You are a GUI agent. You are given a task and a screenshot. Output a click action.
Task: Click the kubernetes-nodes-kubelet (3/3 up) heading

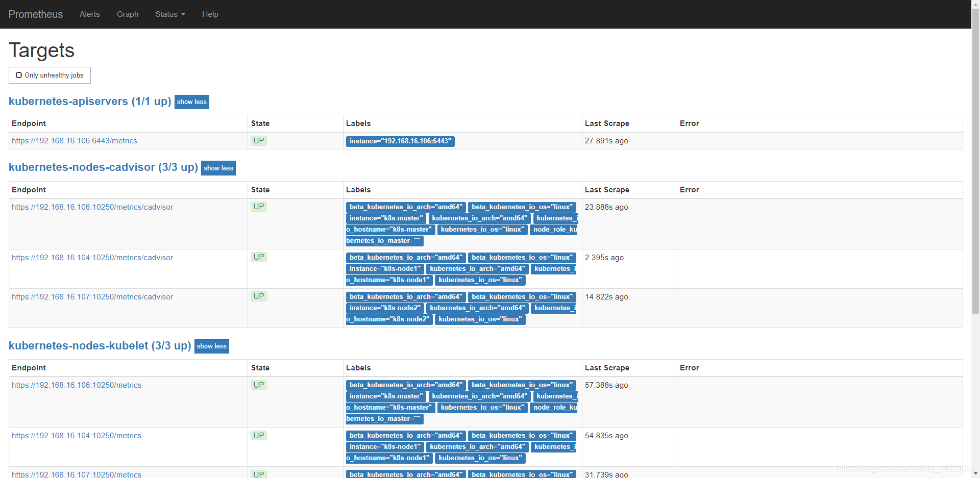click(x=100, y=345)
